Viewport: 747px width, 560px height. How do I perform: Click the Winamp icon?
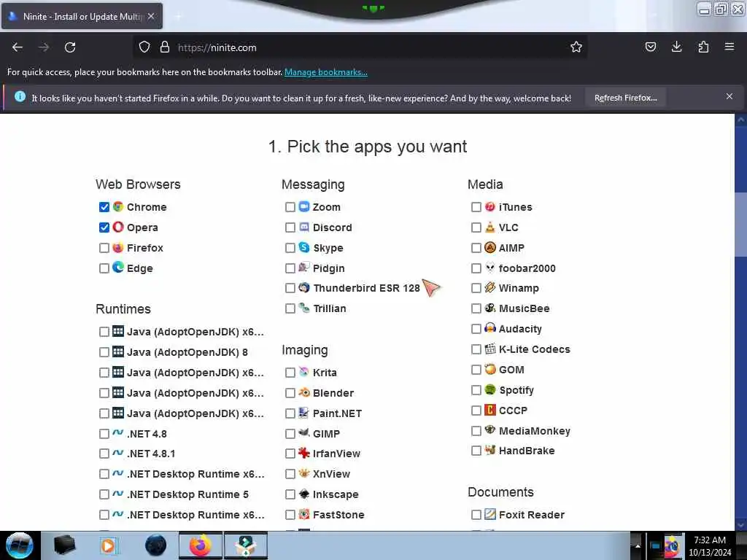click(x=489, y=287)
